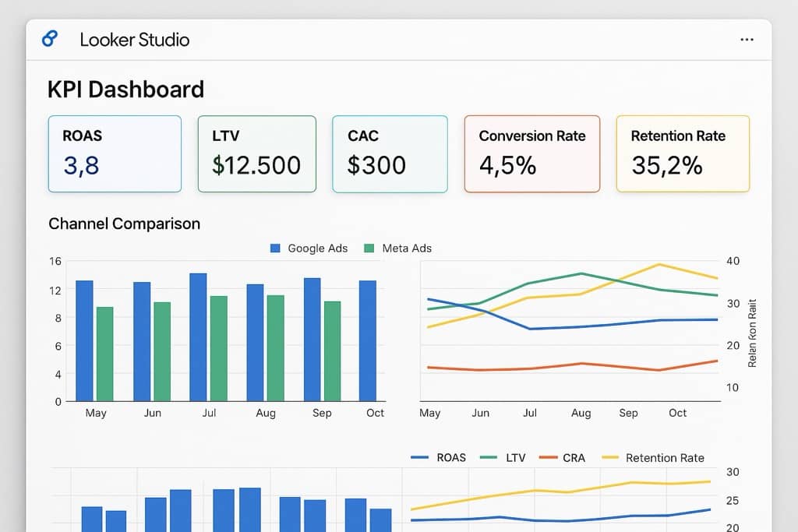Toggle the LTV series in line legend
798x532 pixels.
coord(504,458)
